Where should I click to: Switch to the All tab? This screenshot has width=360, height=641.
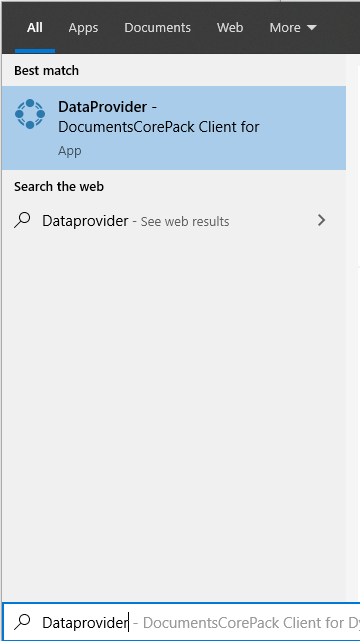click(35, 27)
